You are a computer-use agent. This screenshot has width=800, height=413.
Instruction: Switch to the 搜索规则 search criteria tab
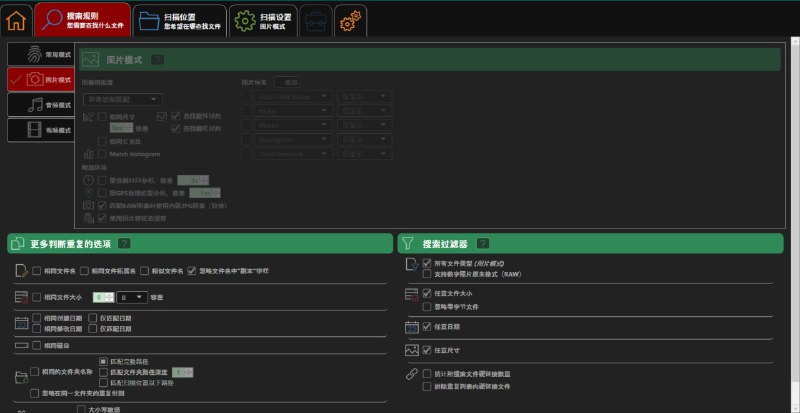[x=83, y=20]
